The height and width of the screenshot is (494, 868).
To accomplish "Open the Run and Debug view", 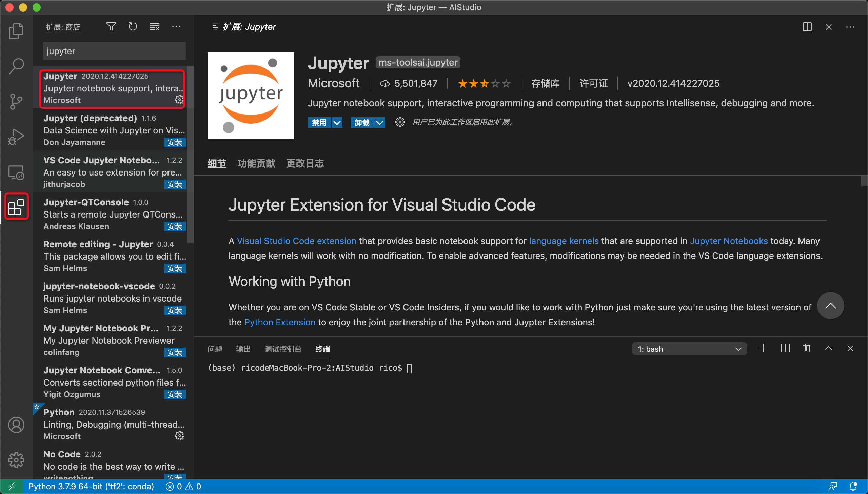I will click(x=16, y=137).
